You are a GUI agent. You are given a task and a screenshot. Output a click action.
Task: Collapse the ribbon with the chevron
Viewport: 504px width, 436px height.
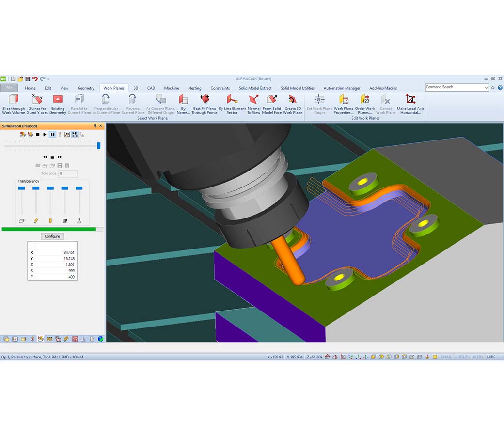pyautogui.click(x=493, y=88)
